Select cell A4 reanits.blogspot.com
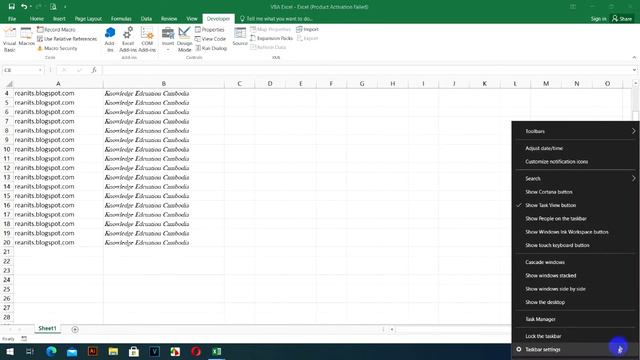 point(58,93)
